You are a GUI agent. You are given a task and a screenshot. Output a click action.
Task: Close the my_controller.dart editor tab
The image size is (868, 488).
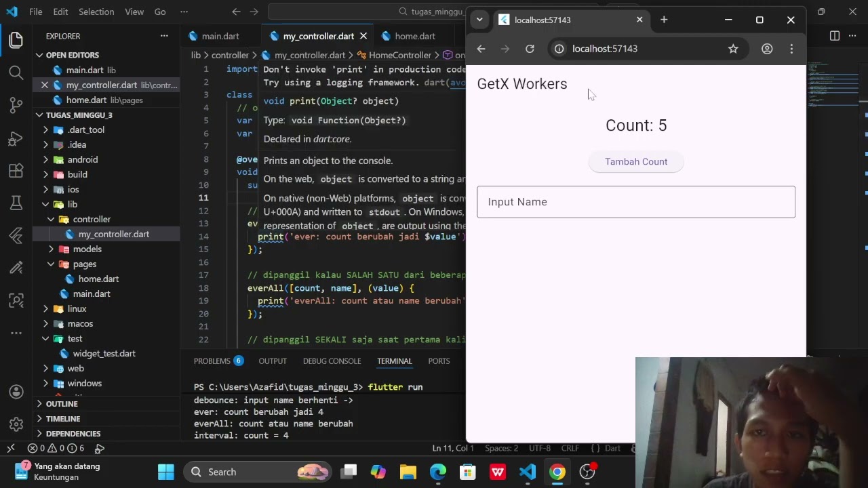click(363, 36)
